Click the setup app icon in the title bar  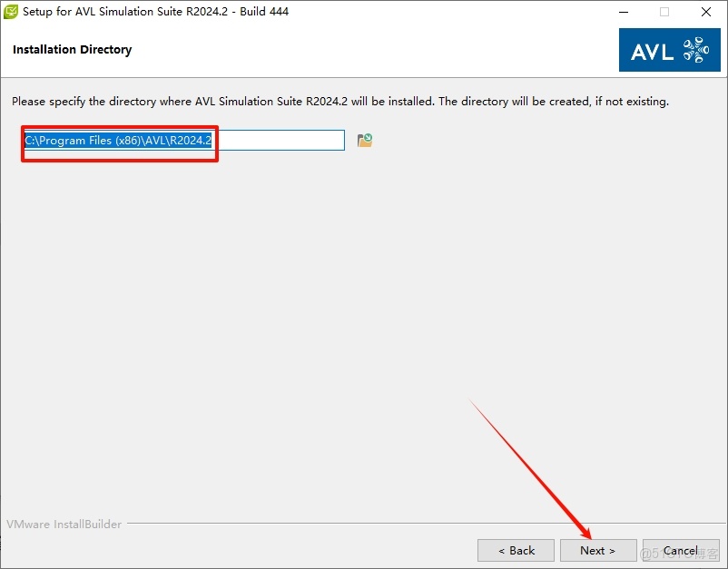click(x=10, y=12)
